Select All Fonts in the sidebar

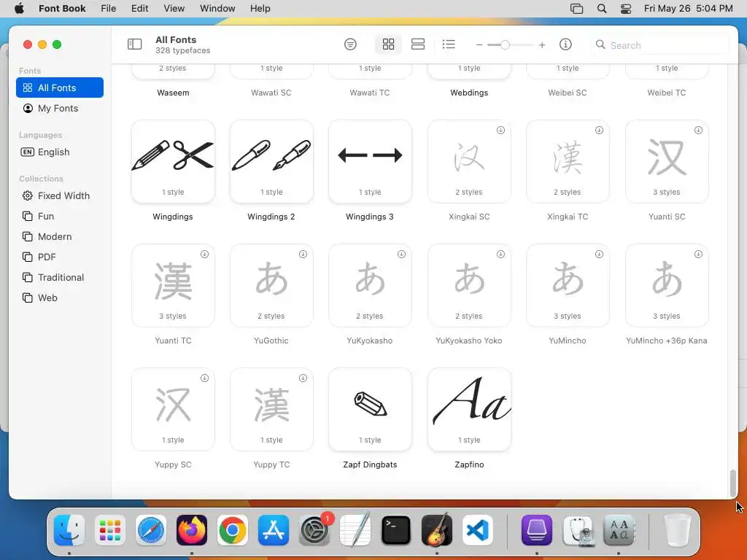[x=60, y=87]
